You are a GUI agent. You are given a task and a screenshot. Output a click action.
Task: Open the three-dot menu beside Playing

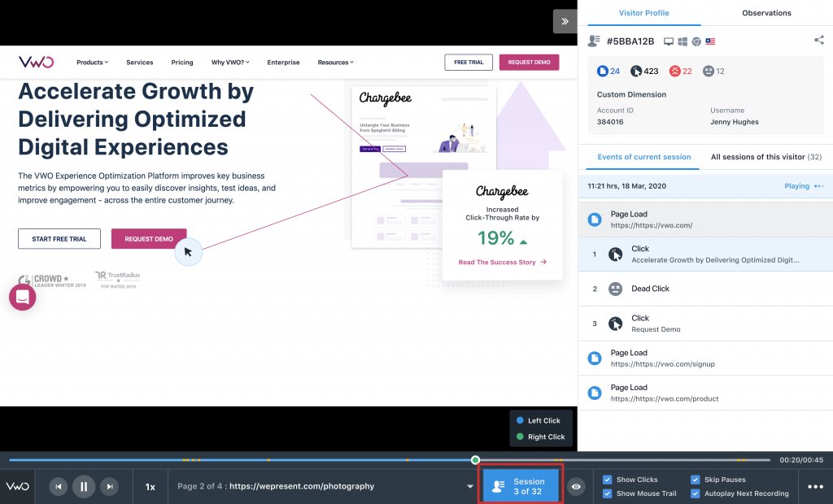point(818,186)
